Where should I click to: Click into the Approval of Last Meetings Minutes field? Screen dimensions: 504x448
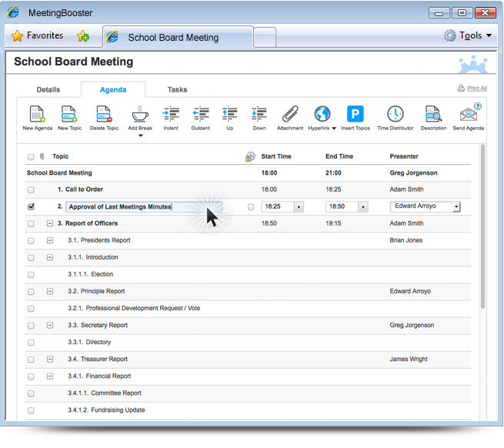[x=144, y=207]
